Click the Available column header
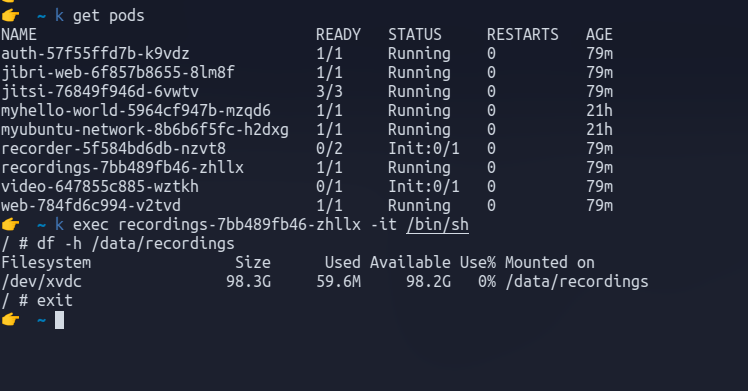 (x=410, y=262)
